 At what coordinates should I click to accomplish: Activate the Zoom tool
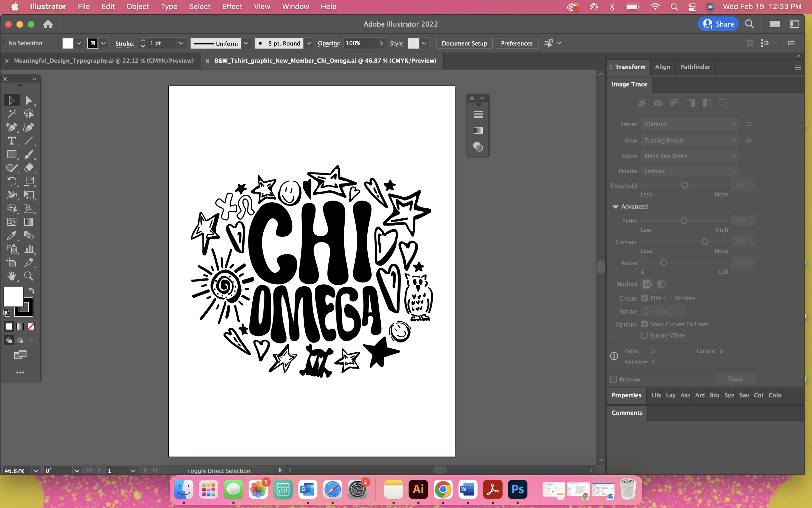pos(29,276)
